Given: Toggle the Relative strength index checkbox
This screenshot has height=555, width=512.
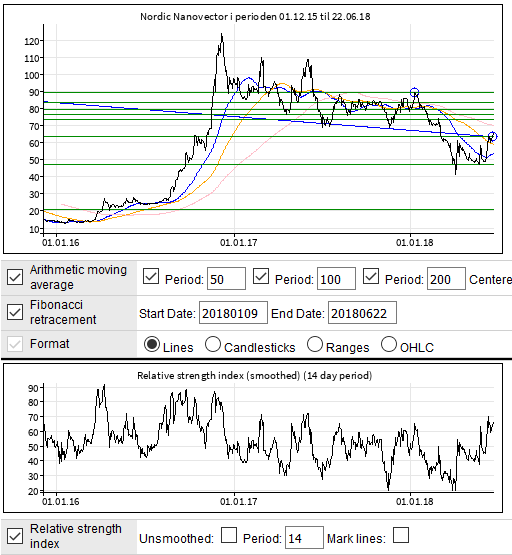Looking at the screenshot, I should click(15, 536).
